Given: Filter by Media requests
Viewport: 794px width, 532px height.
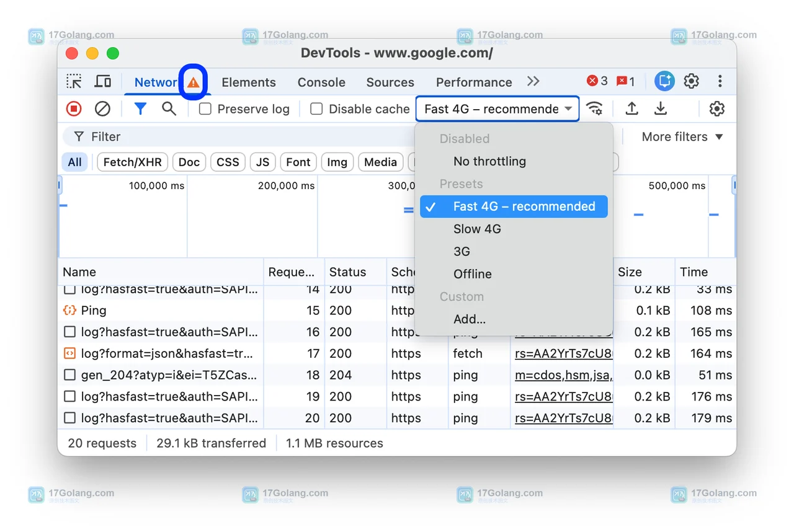Looking at the screenshot, I should coord(380,162).
